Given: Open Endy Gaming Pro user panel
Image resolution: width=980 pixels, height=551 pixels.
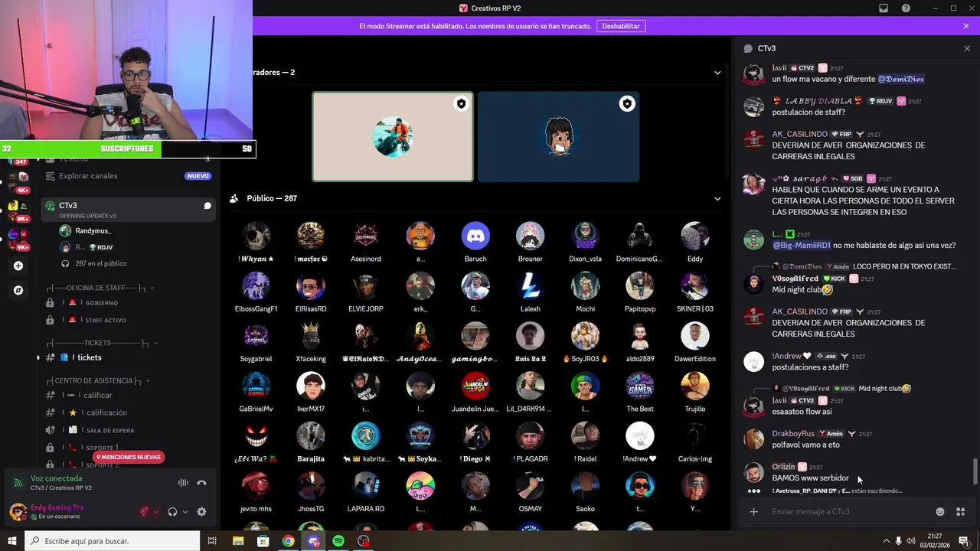Looking at the screenshot, I should [69, 512].
